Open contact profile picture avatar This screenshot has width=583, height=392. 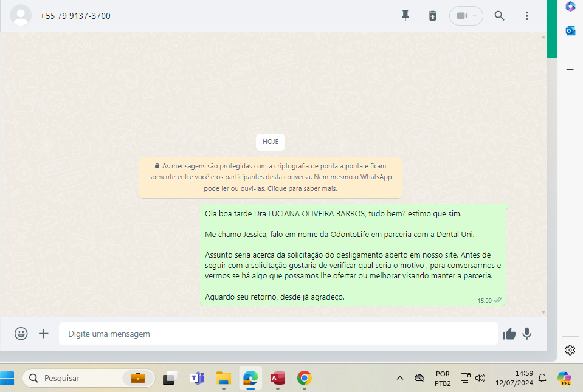(21, 16)
